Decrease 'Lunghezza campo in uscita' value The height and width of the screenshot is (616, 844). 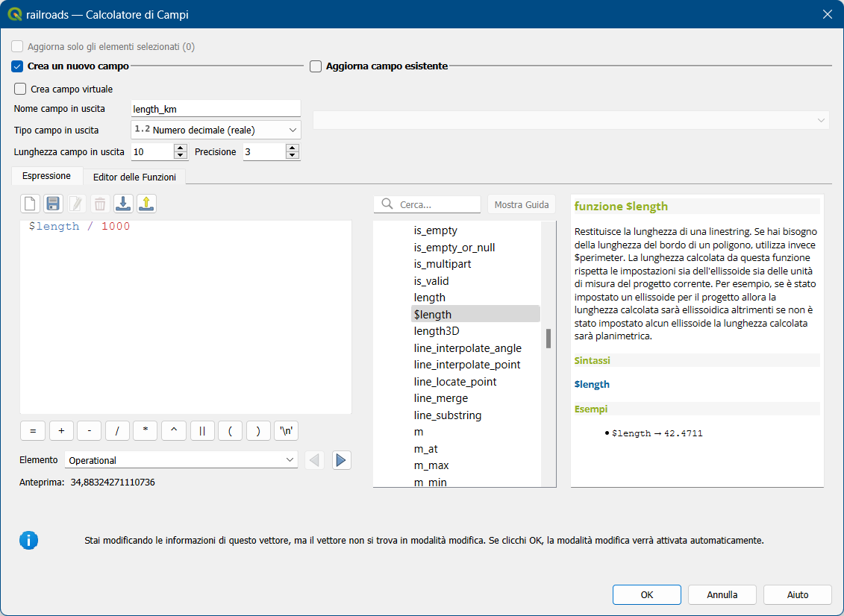(x=181, y=155)
